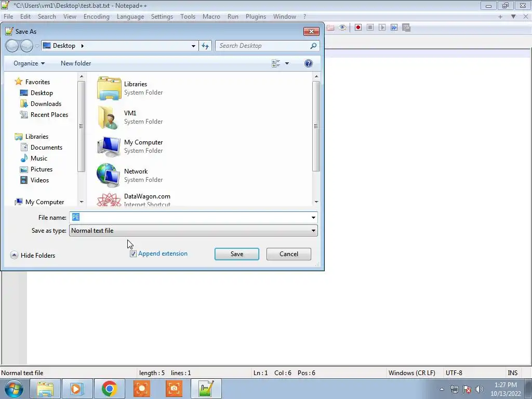Click the eye monitoring toolbar icon
Image resolution: width=532 pixels, height=399 pixels.
[x=342, y=28]
